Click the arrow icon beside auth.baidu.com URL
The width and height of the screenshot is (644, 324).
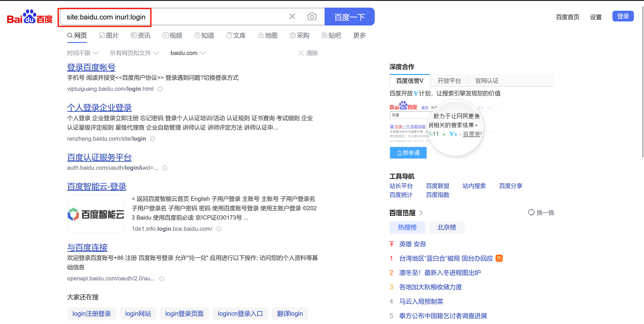[x=165, y=168]
